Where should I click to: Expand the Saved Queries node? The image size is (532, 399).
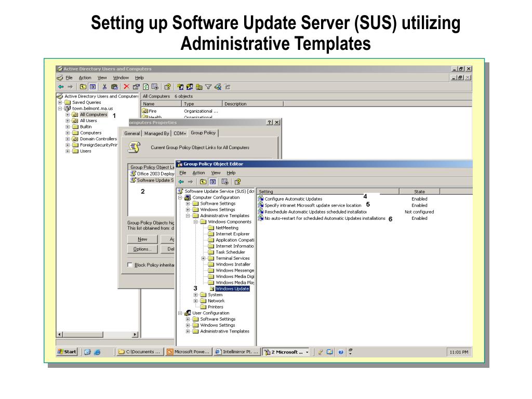pos(60,102)
